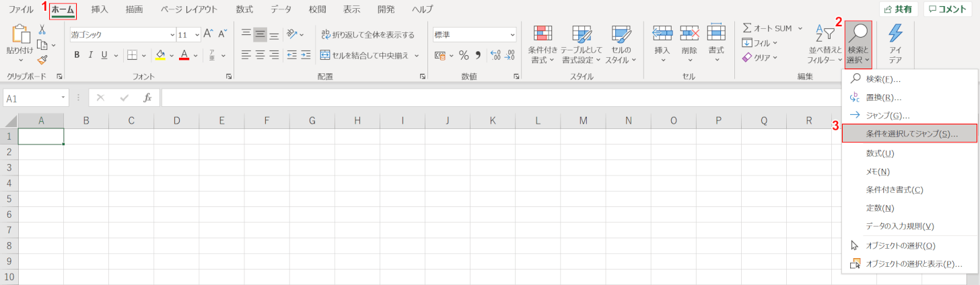Image resolution: width=980 pixels, height=285 pixels.
Task: Click decrease decimal places icon
Action: pyautogui.click(x=510, y=55)
